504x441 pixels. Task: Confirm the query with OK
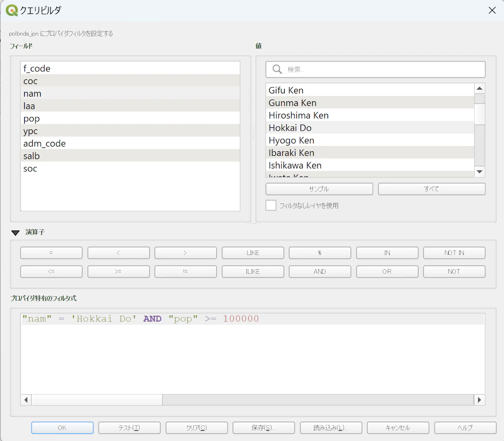pos(63,428)
